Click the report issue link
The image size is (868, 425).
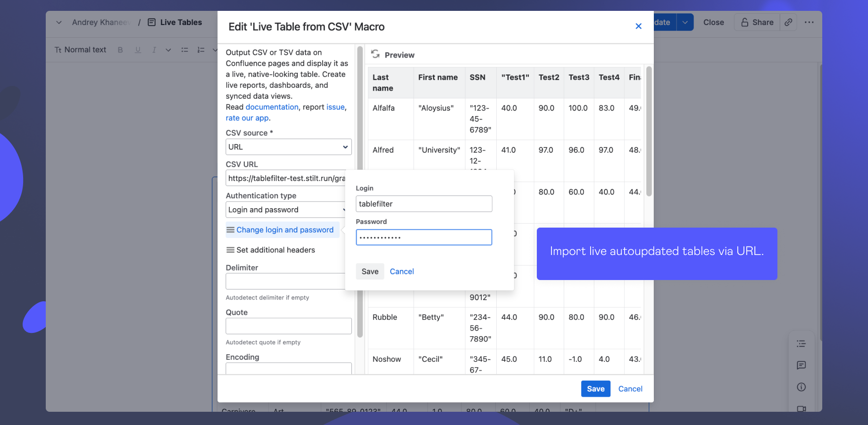335,107
